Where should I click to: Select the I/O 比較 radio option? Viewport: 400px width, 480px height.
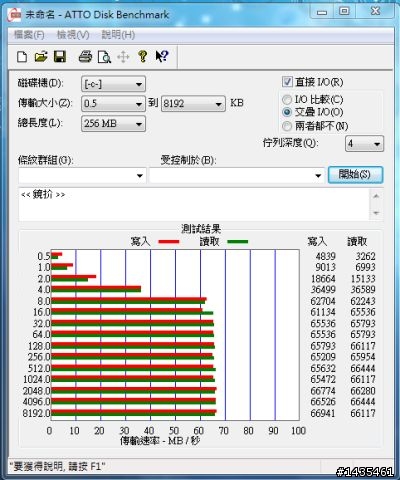click(287, 100)
